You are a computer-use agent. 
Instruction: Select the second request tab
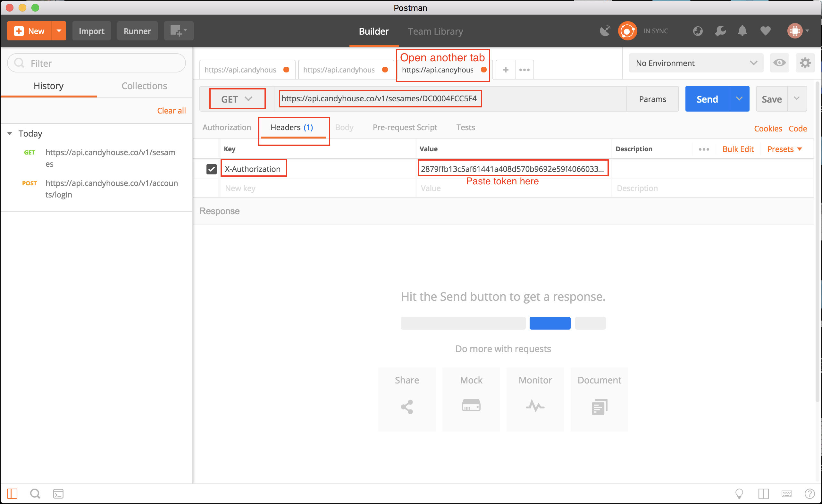pos(346,70)
